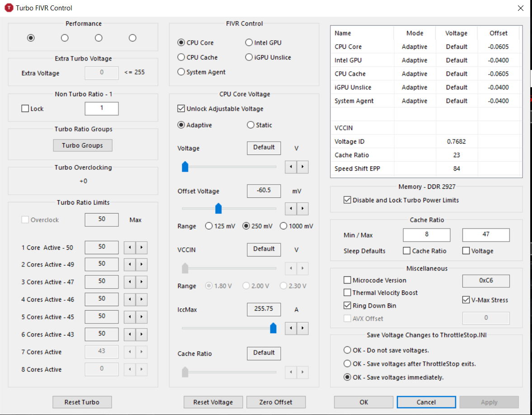
Task: Choose Static voltage mode
Action: point(259,125)
